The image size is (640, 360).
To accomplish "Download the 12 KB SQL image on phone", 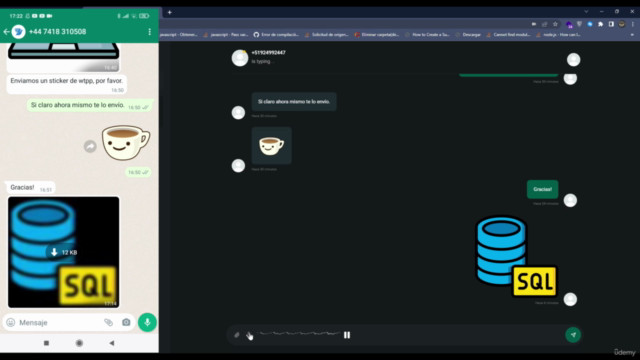I will tap(63, 252).
